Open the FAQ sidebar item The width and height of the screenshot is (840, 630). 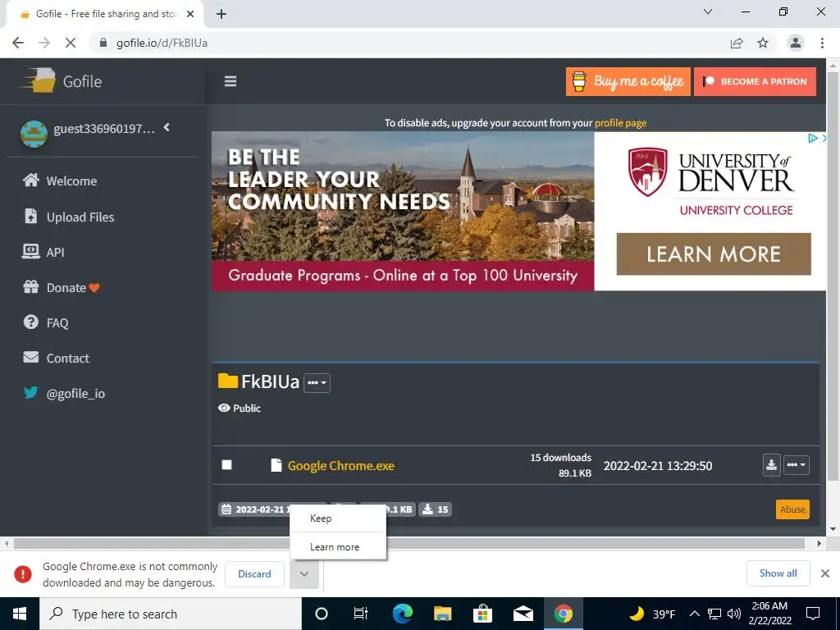pos(46,322)
